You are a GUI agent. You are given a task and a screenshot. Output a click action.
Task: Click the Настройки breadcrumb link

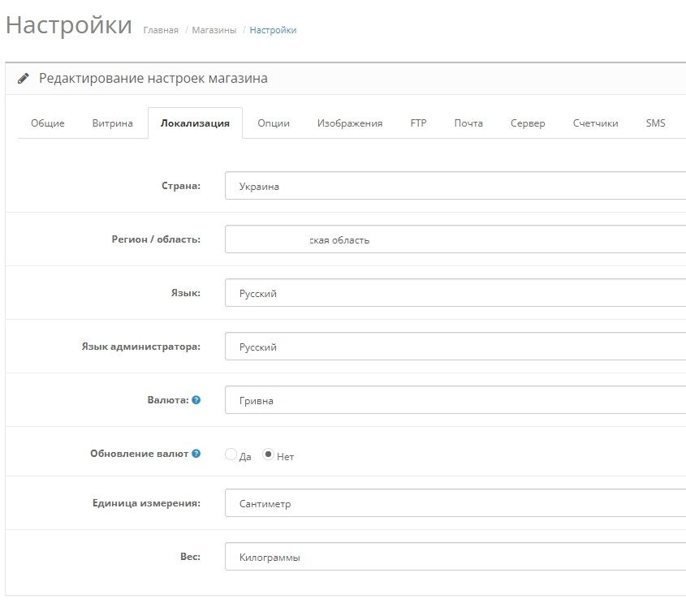[273, 30]
